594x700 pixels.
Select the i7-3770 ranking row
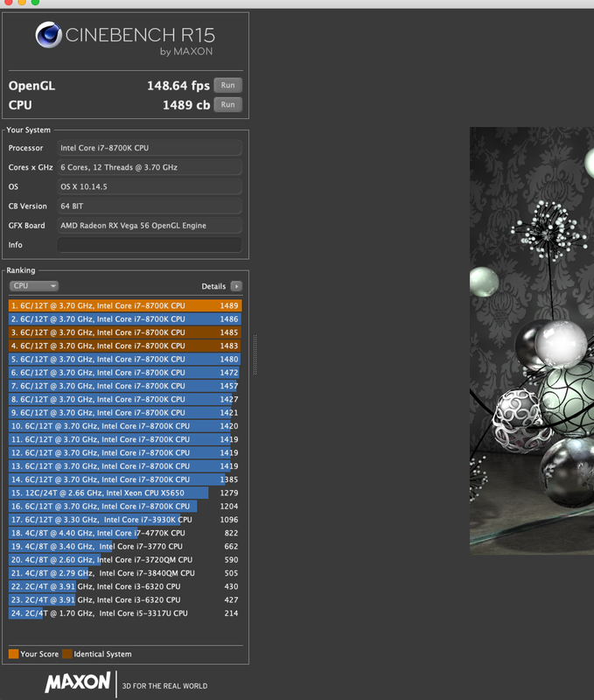coord(125,547)
